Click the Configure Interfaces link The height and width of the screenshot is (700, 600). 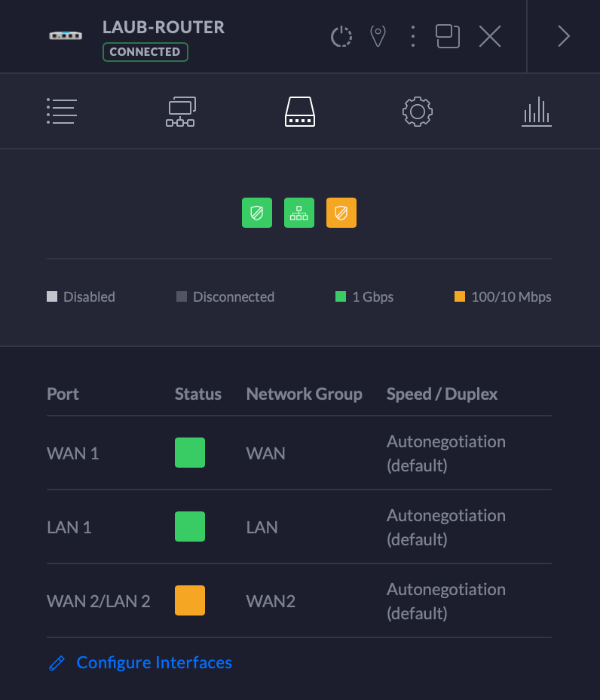[155, 663]
